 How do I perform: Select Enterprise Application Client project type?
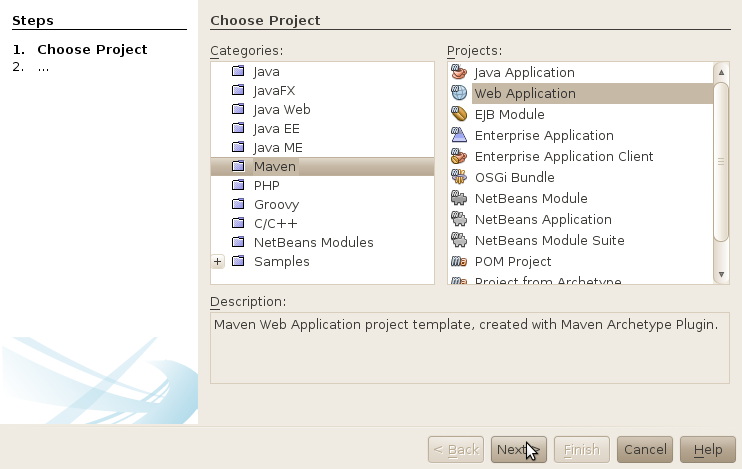[564, 156]
